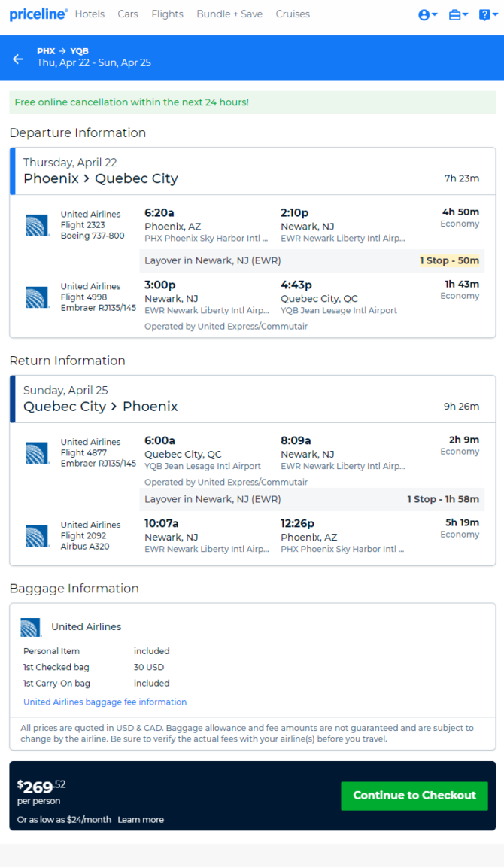Open the trips briefcase dropdown
504x868 pixels.
click(x=458, y=14)
